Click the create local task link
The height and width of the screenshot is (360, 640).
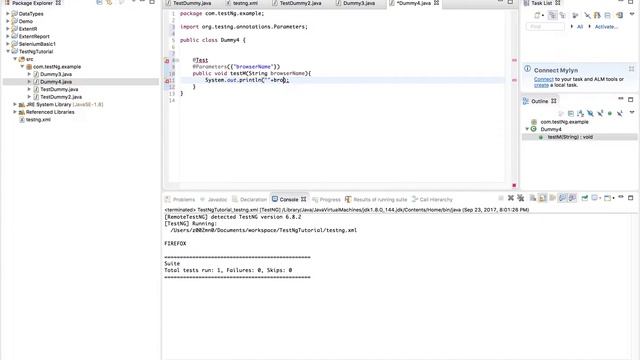(x=541, y=85)
